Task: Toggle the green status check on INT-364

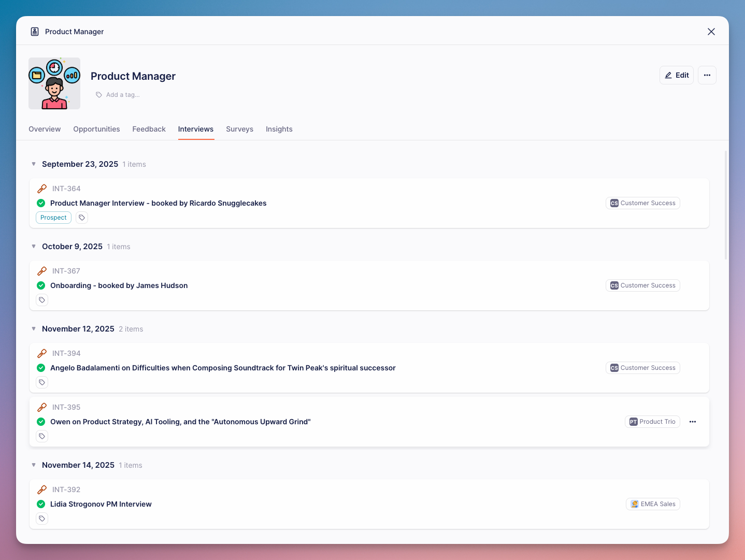Action: pyautogui.click(x=41, y=203)
